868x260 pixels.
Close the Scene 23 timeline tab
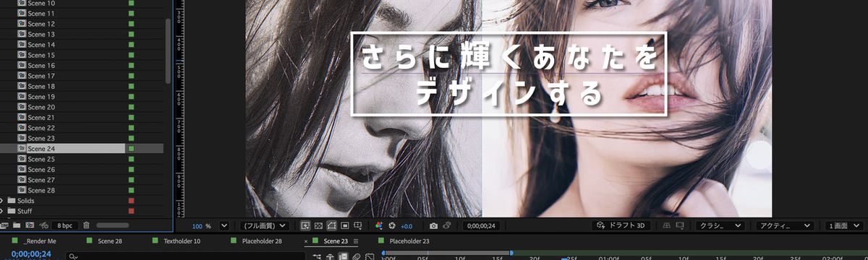[x=306, y=241]
